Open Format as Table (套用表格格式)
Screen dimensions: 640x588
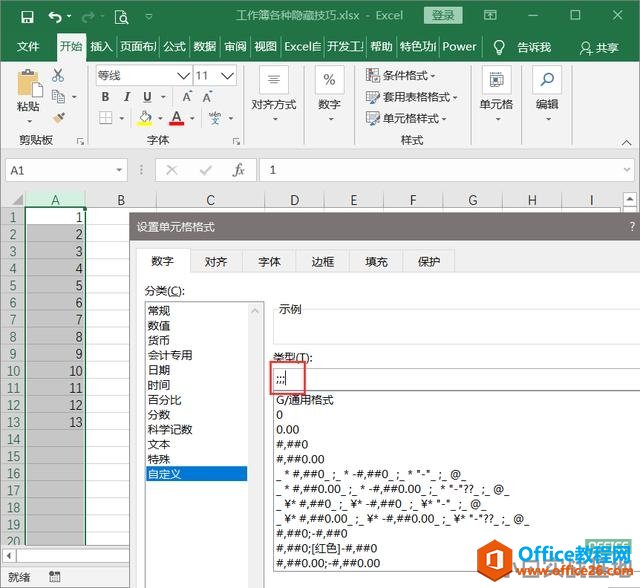click(x=411, y=97)
